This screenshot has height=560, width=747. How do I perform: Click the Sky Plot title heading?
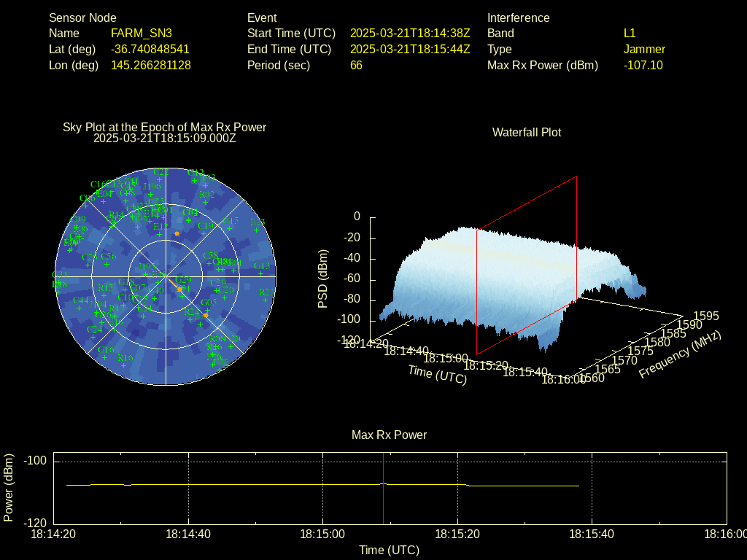coord(164,128)
